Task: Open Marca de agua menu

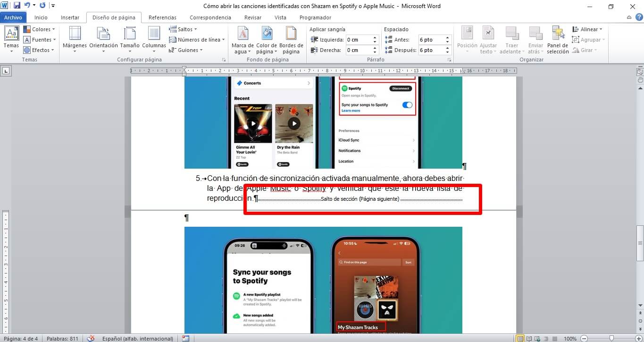Action: coord(243,40)
